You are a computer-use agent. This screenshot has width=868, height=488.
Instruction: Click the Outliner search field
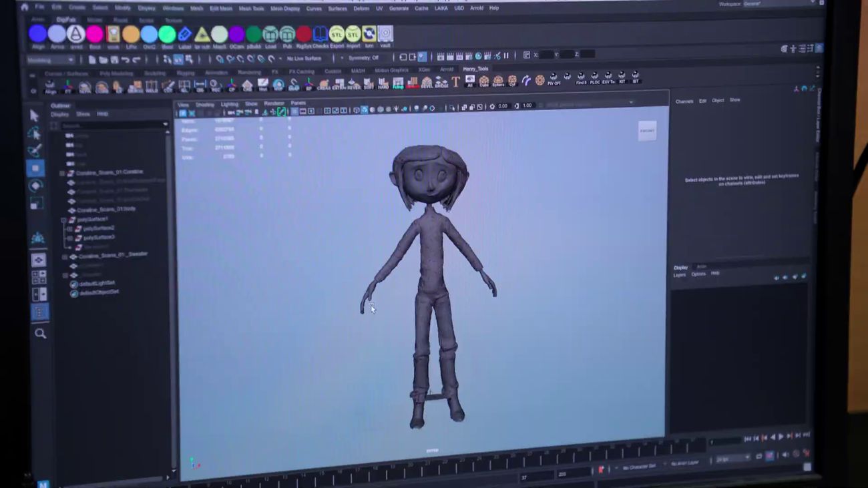110,125
